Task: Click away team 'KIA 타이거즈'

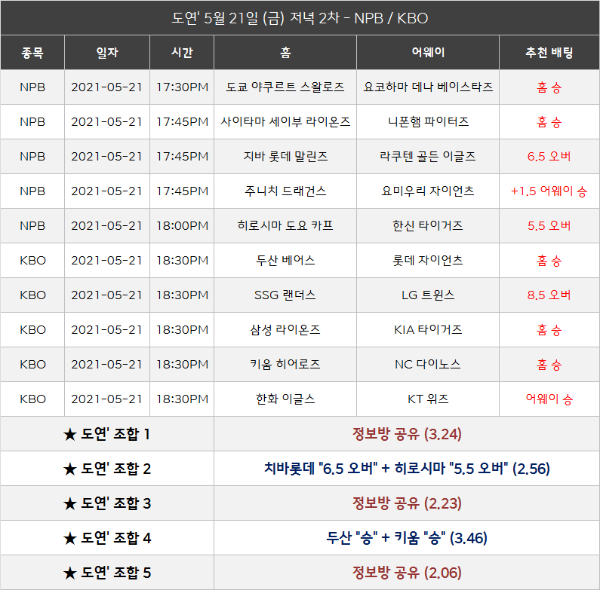Action: (x=428, y=329)
